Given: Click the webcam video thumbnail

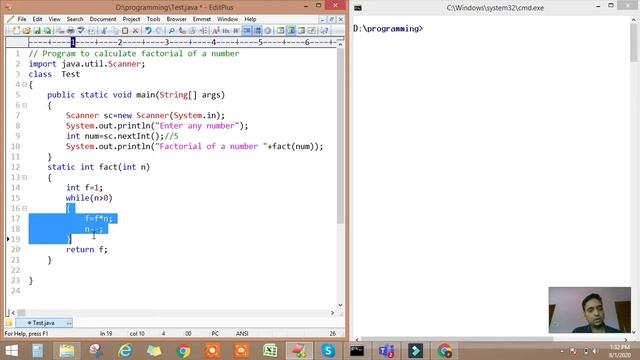Looking at the screenshot, I should [x=589, y=310].
